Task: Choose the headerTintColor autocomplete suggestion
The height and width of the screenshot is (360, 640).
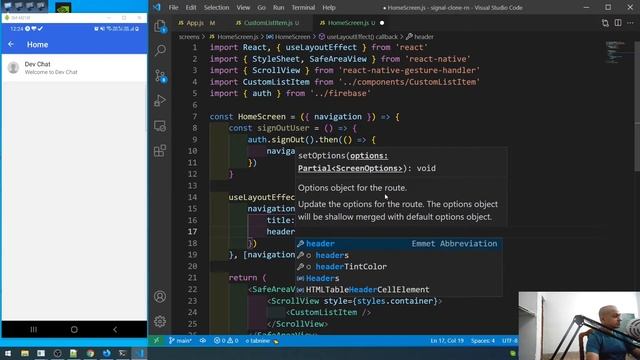Action: click(399, 267)
